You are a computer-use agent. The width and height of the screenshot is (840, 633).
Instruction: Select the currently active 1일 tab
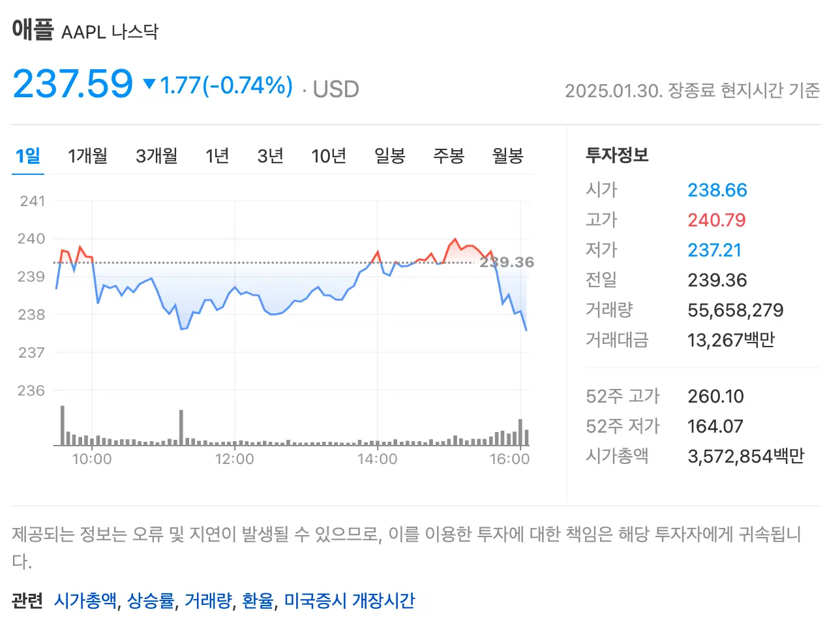point(27,156)
